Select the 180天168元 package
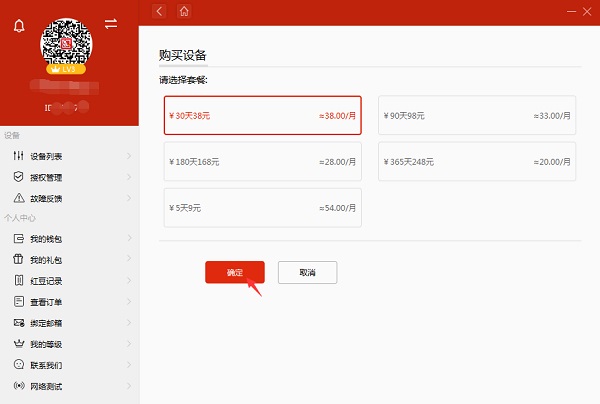Screen dimensions: 600x404 click(262, 161)
